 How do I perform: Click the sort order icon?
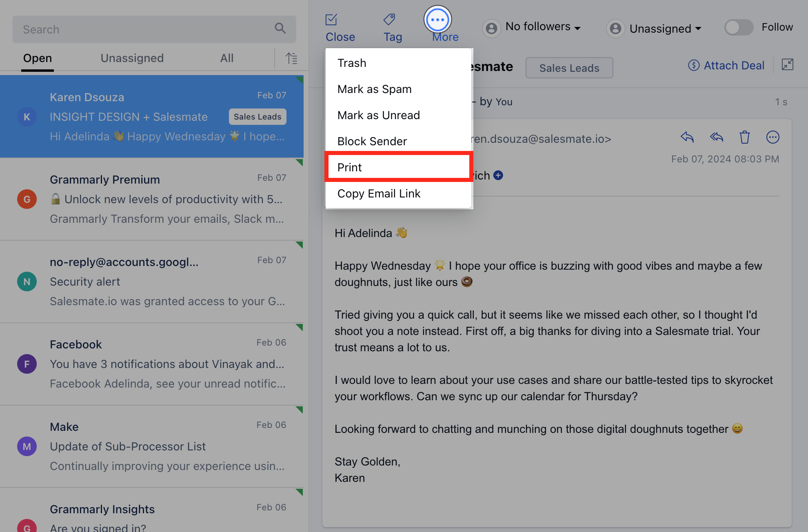[x=291, y=58]
